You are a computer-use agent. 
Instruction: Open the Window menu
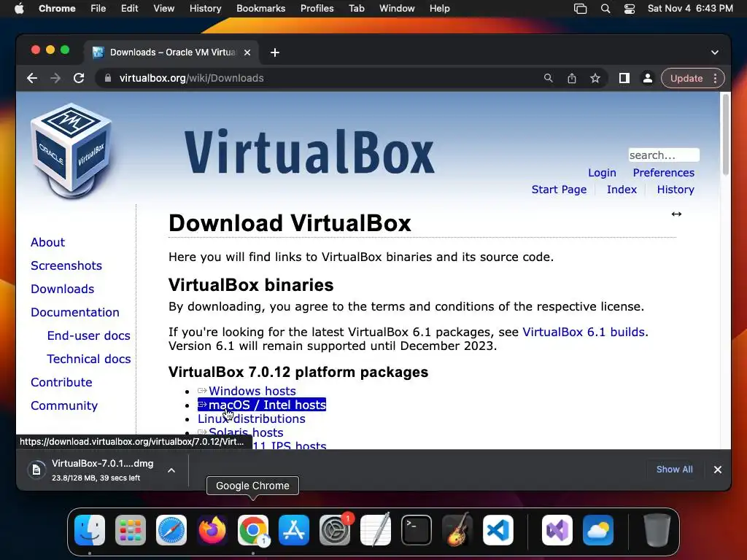(397, 9)
